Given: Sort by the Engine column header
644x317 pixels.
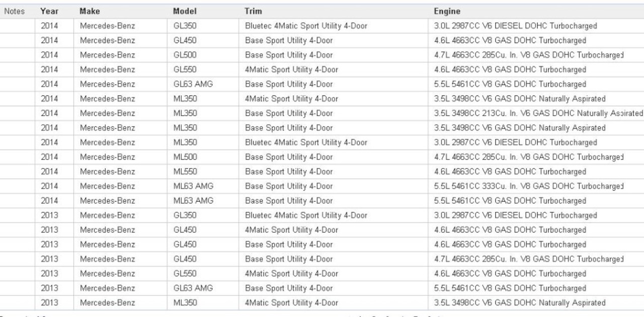Looking at the screenshot, I should 447,11.
